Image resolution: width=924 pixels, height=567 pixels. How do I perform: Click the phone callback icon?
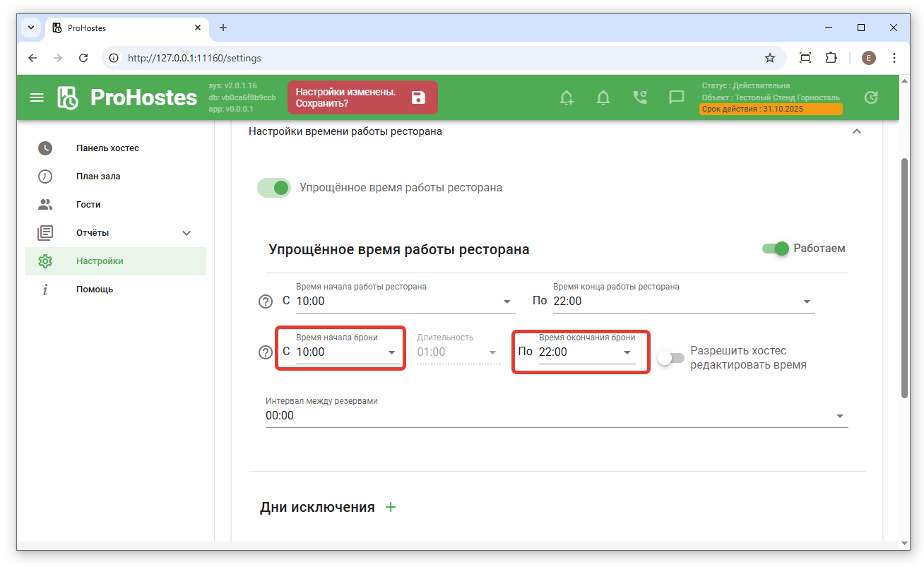(x=640, y=97)
